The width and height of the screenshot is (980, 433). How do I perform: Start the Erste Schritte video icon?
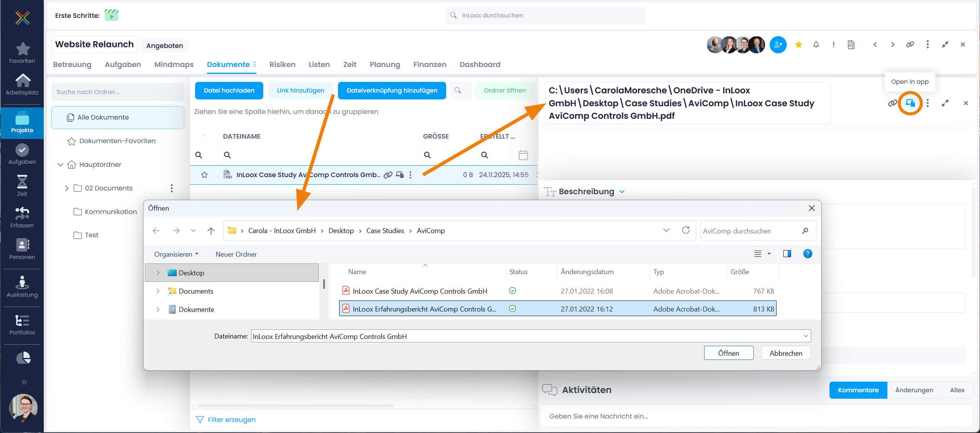[x=112, y=15]
